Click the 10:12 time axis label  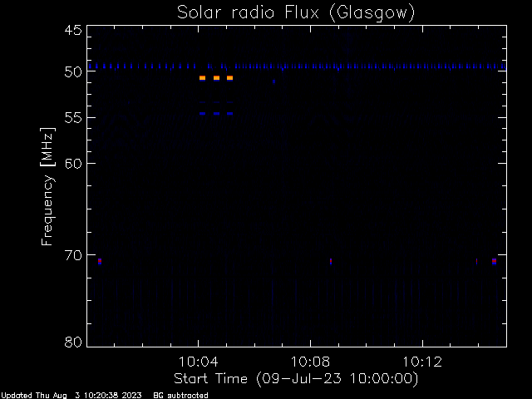tap(422, 362)
